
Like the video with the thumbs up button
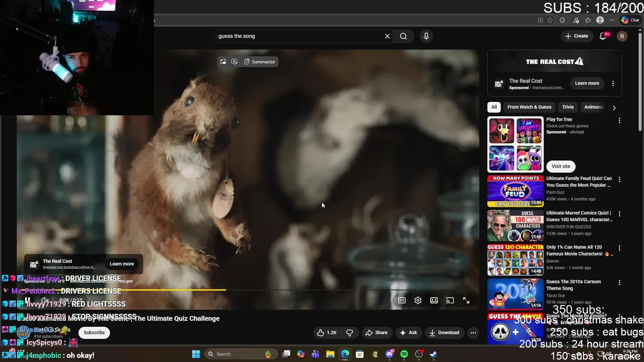pos(327,333)
